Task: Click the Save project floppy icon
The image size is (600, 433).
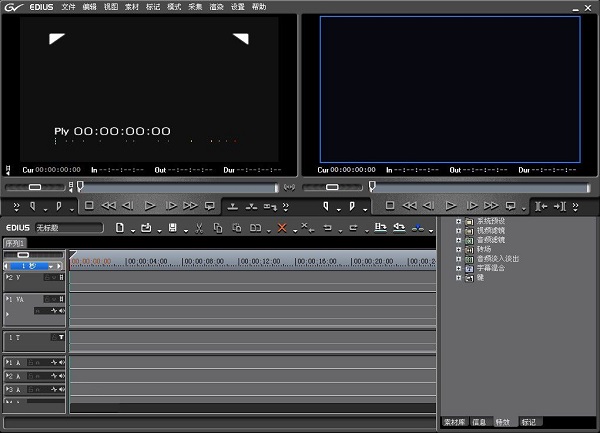Action: click(173, 228)
